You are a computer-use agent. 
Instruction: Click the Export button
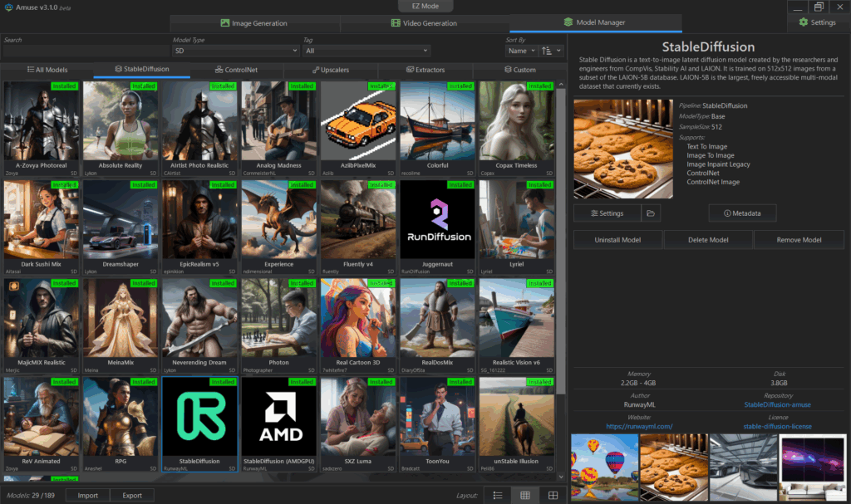132,496
